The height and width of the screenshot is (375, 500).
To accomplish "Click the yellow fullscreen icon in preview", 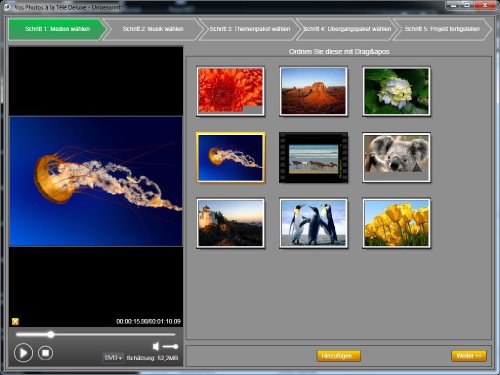I will (x=15, y=321).
